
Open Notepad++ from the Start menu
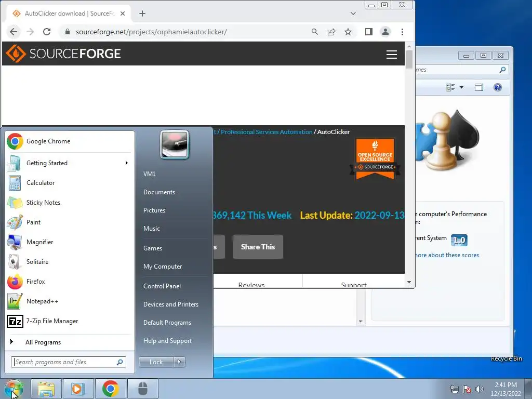70,301
